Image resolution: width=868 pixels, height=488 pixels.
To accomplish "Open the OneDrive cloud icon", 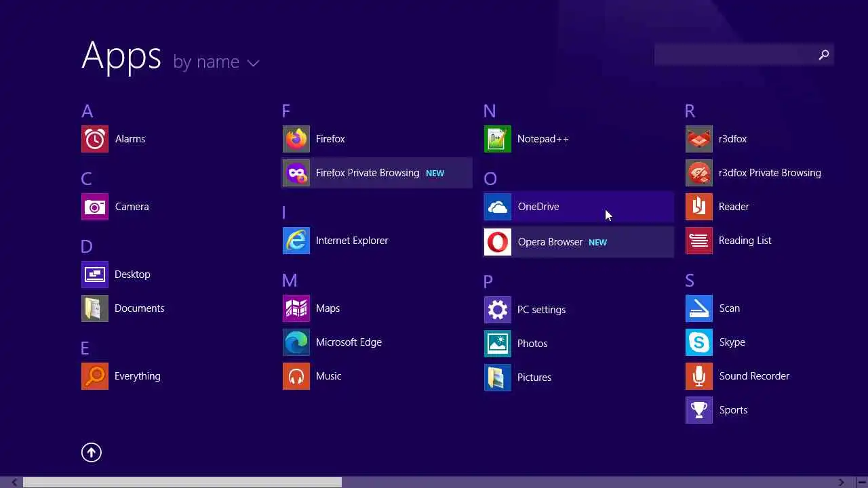I will 498,207.
